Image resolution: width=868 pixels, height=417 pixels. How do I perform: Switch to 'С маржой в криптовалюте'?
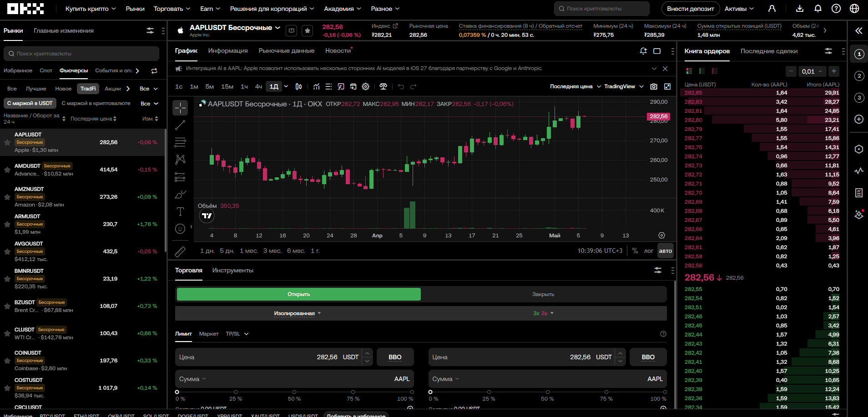coord(96,103)
